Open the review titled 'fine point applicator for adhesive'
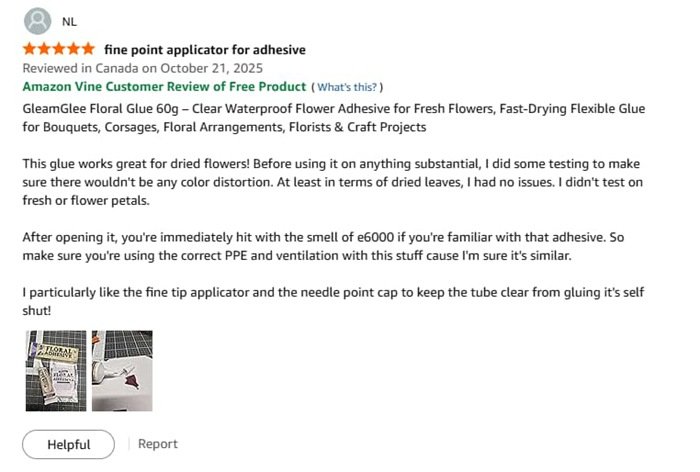This screenshot has width=700, height=472. tap(204, 49)
